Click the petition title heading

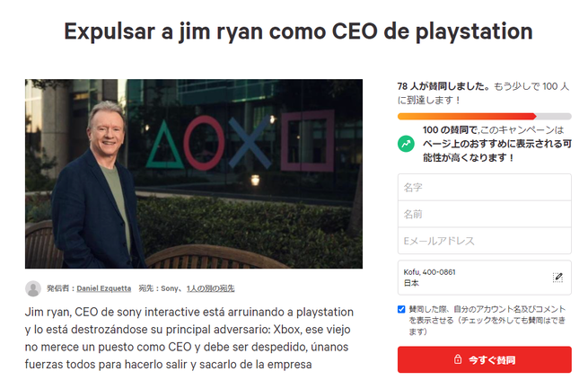coord(299,31)
